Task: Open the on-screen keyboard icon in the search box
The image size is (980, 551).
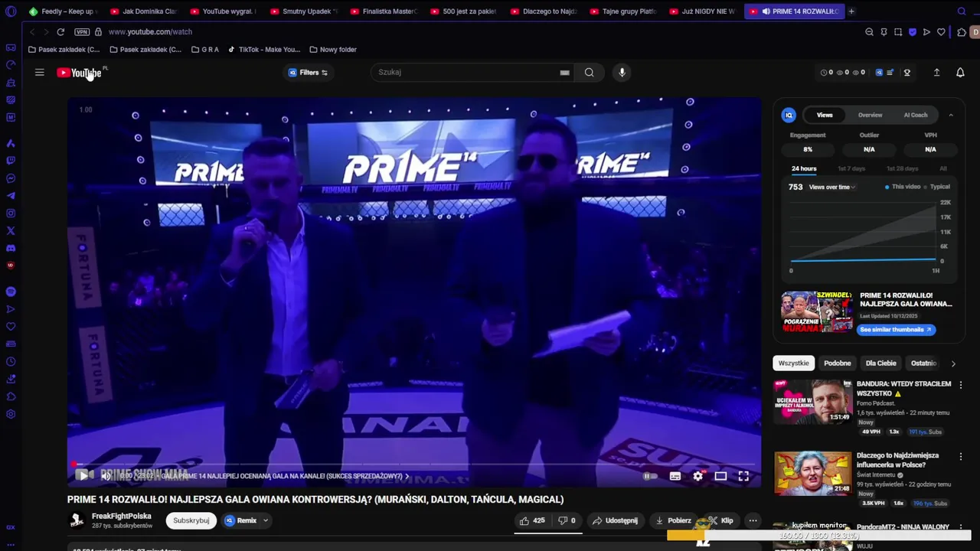Action: pyautogui.click(x=564, y=72)
